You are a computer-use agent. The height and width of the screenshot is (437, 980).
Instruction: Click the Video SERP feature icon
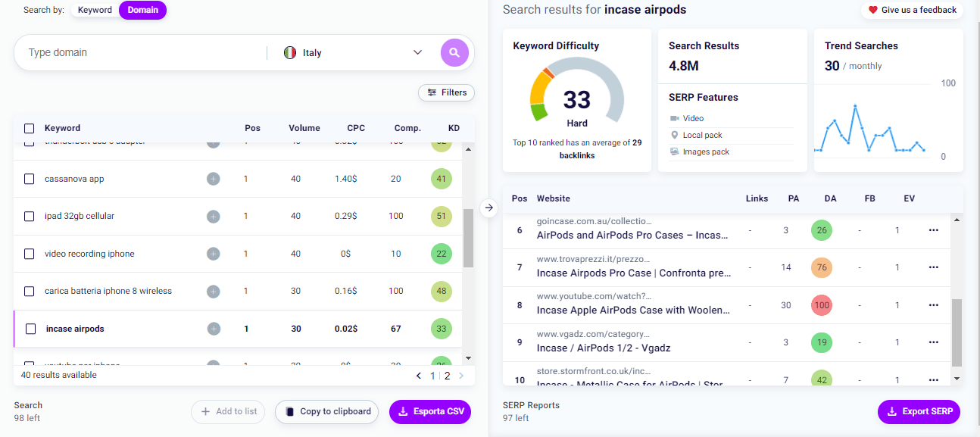(673, 118)
